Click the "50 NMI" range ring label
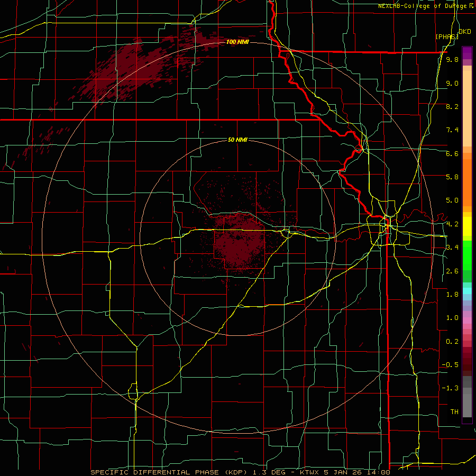The image size is (476, 476). tap(237, 140)
